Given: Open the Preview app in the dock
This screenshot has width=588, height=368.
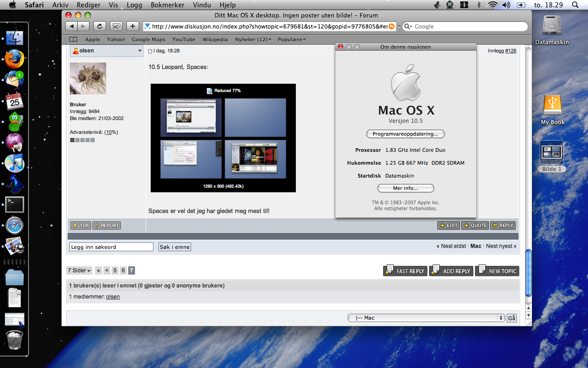Looking at the screenshot, I should pyautogui.click(x=14, y=246).
